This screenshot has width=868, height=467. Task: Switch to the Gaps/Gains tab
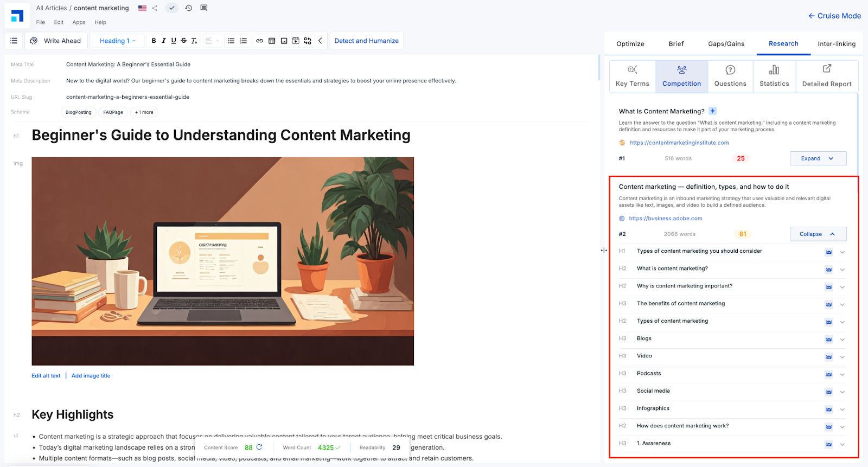pos(726,44)
